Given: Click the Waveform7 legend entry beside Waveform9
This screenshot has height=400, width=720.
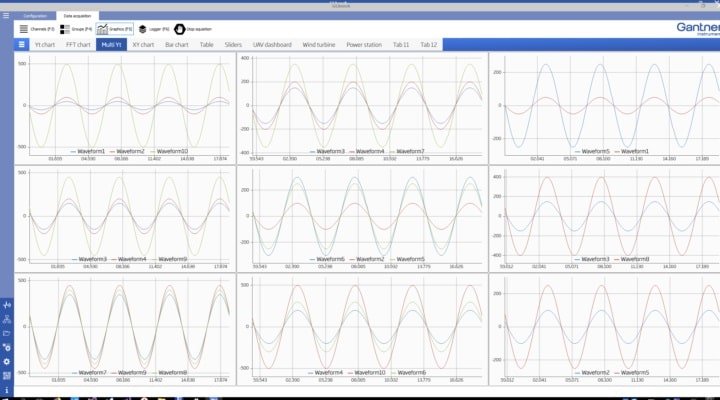Looking at the screenshot, I should point(89,372).
